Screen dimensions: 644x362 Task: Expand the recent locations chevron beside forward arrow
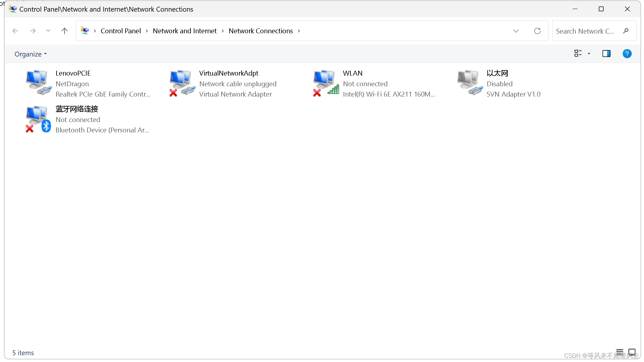click(48, 31)
